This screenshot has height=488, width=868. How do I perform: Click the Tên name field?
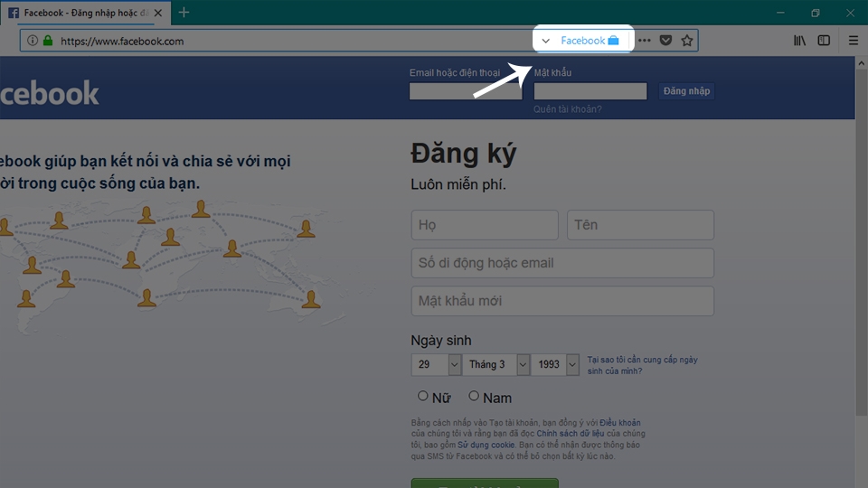[x=640, y=225]
